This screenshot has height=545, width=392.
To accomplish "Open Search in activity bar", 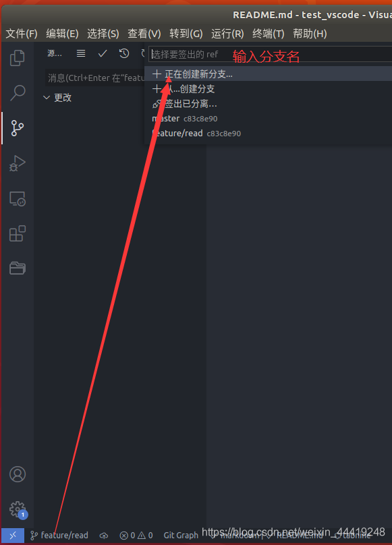I will click(18, 93).
